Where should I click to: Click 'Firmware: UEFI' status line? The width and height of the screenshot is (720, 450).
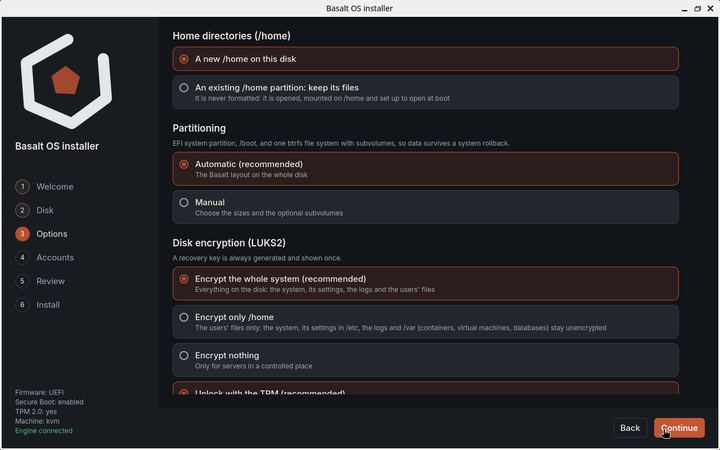click(x=39, y=393)
